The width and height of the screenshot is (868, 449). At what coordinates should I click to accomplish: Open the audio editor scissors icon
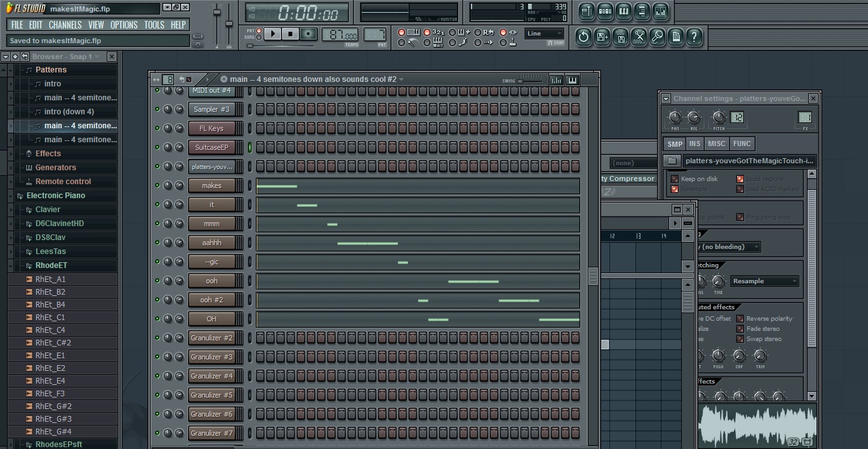[639, 37]
